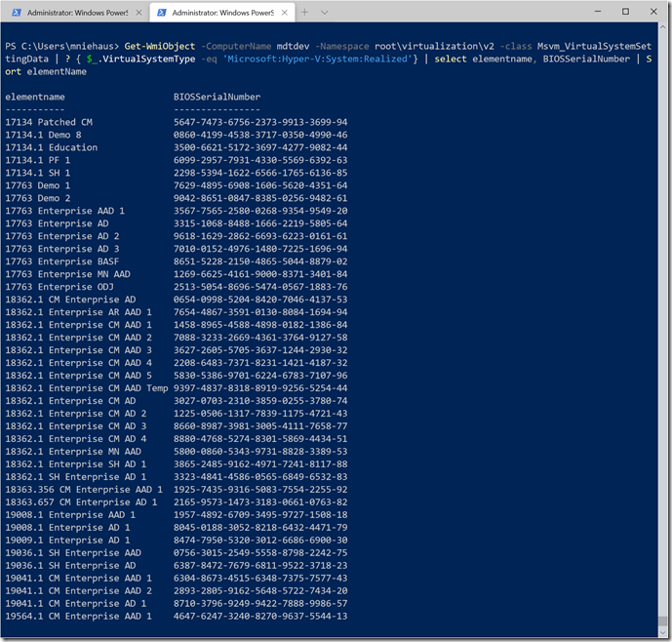Select the second Administrator PowerShell tab
Image resolution: width=672 pixels, height=642 pixels.
(219, 13)
